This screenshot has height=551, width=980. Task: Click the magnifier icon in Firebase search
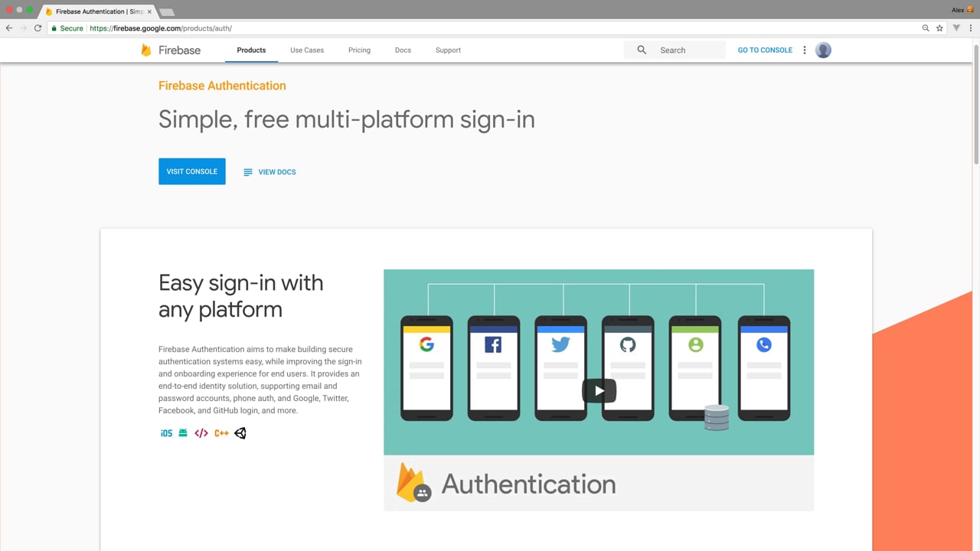642,50
